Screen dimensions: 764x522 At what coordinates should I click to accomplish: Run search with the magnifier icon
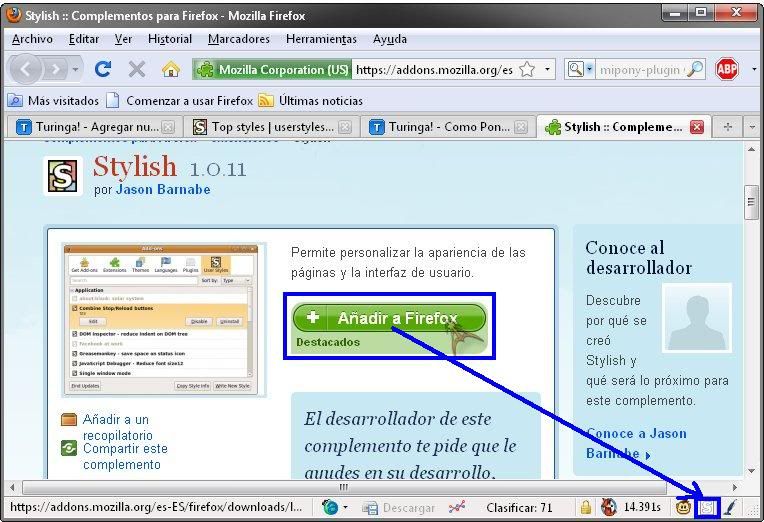[x=695, y=69]
